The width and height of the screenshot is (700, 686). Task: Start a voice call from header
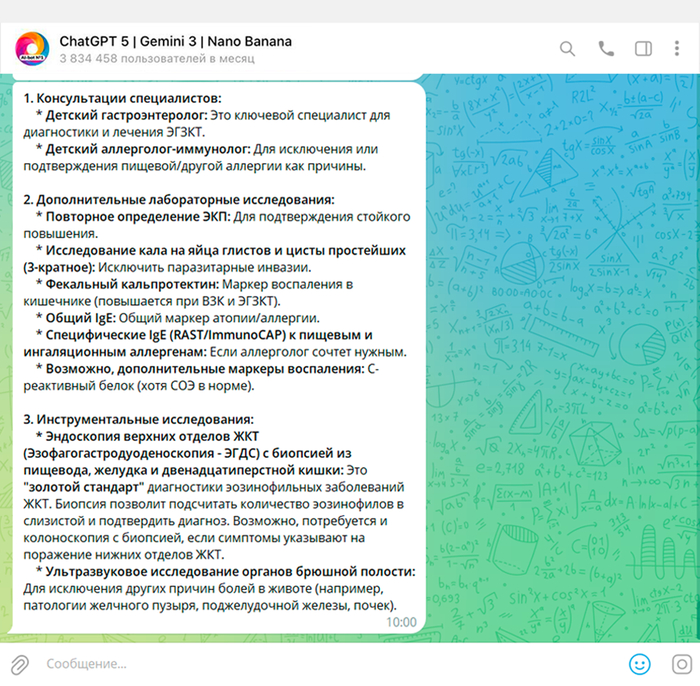pos(606,48)
